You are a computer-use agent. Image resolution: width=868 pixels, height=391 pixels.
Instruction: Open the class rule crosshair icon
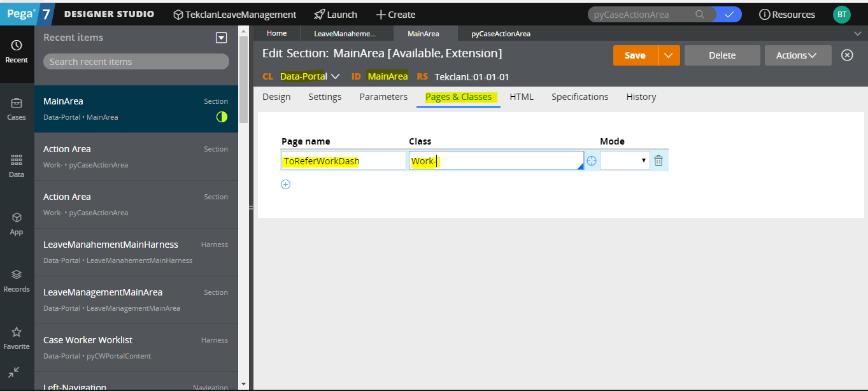pyautogui.click(x=592, y=161)
